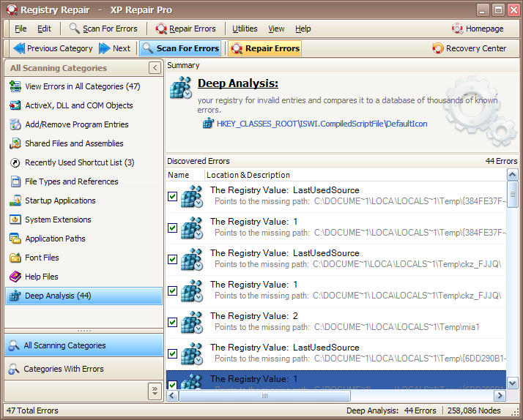Click the Shared Files and Assemblies icon
Image resolution: width=523 pixels, height=420 pixels.
15,143
